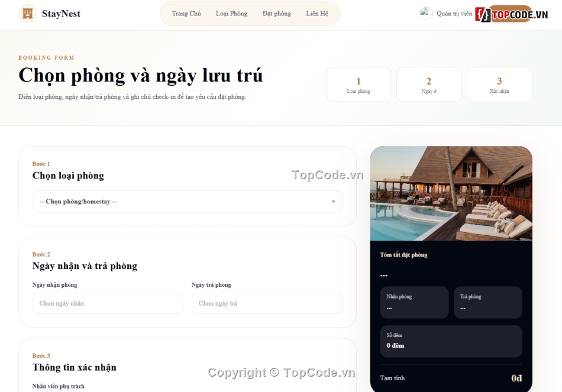
Task: Click the Nhân viên phụ trách label
Action: (x=58, y=386)
